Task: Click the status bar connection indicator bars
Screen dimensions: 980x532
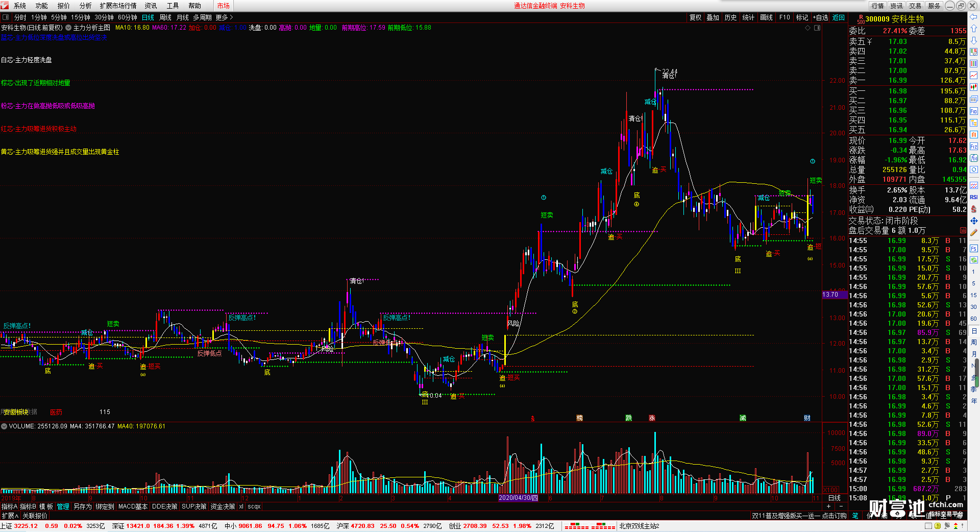Action: (590, 526)
